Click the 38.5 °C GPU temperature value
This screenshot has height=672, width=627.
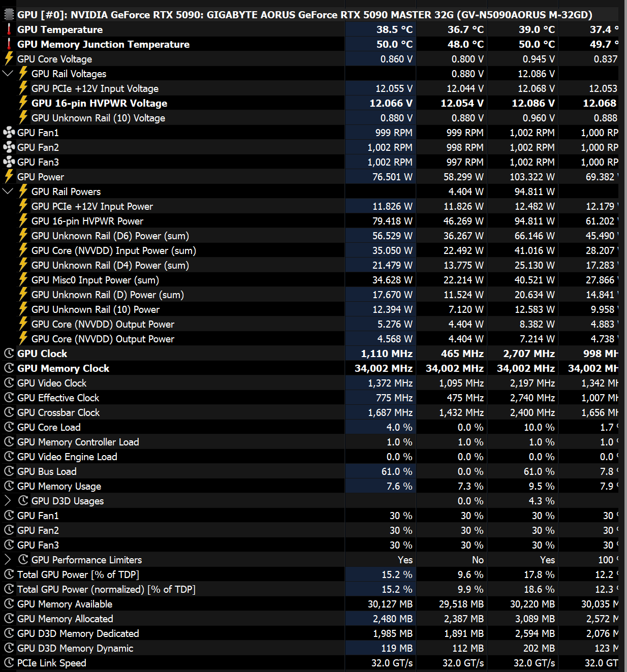[394, 29]
